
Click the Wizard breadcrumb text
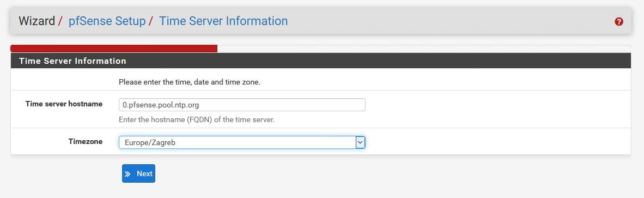(x=37, y=21)
